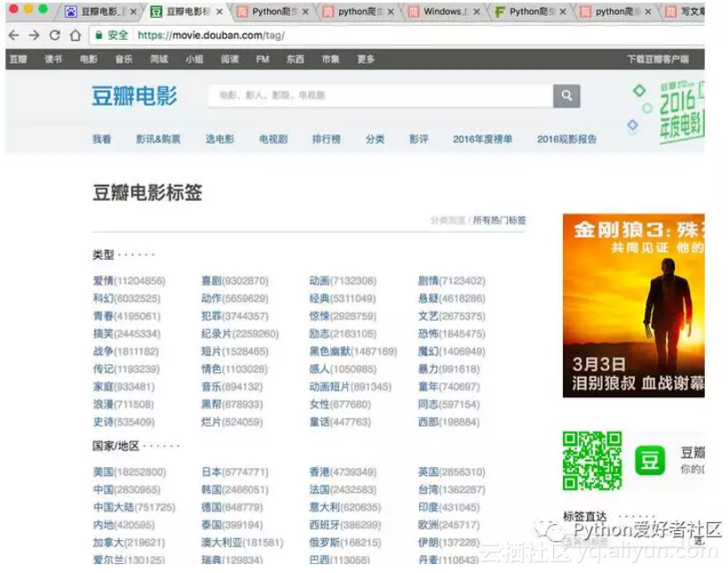
Task: Open 选电影 in movie nav
Action: (219, 139)
